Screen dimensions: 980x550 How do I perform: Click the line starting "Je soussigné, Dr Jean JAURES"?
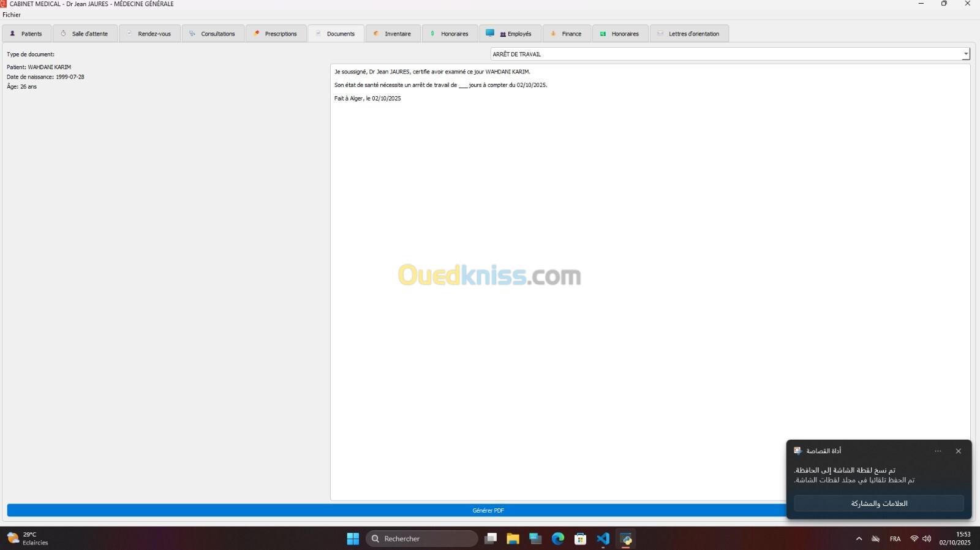point(432,72)
